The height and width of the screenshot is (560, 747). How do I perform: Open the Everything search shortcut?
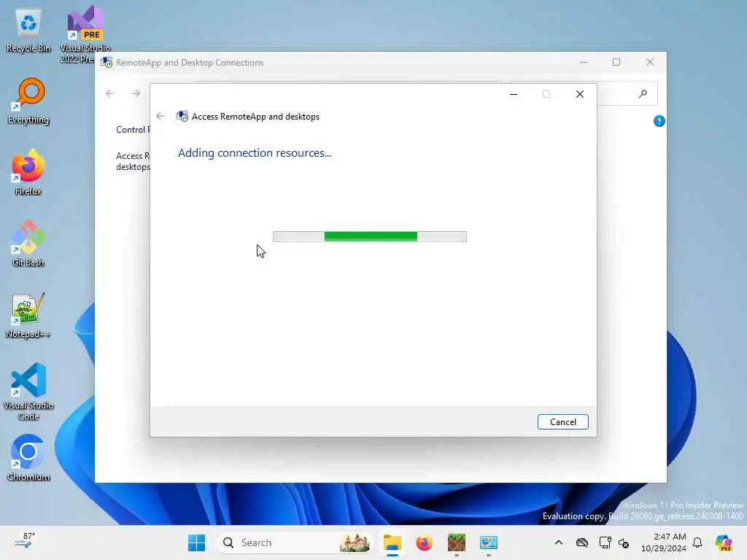(x=28, y=101)
